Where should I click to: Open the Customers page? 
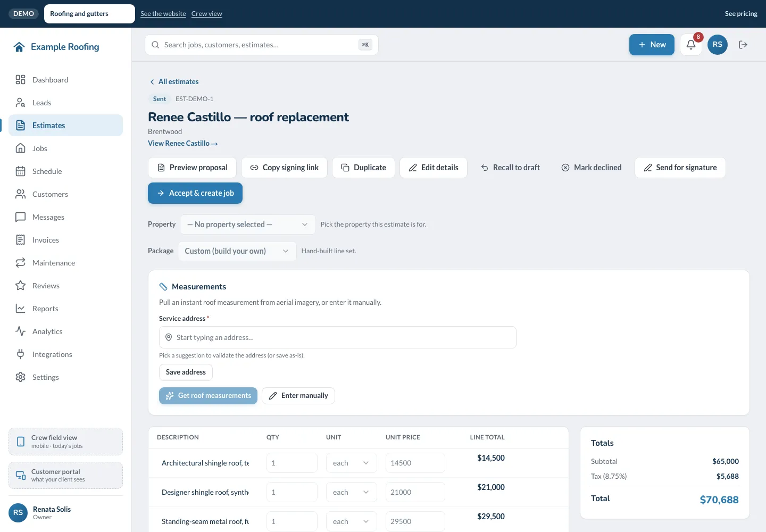tap(65, 194)
